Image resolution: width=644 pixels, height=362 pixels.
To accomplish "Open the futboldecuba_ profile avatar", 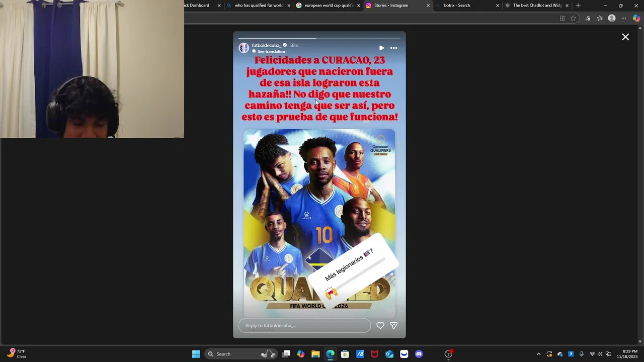I will (x=244, y=48).
